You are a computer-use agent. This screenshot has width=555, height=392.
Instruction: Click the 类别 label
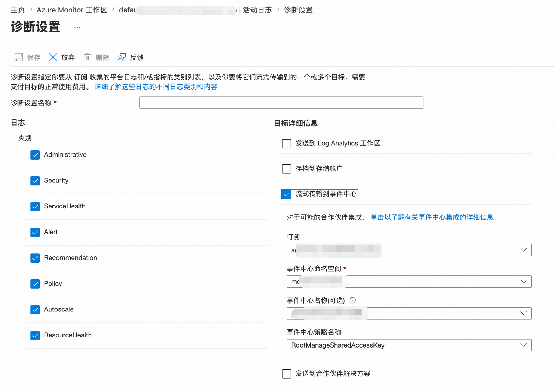(x=25, y=138)
